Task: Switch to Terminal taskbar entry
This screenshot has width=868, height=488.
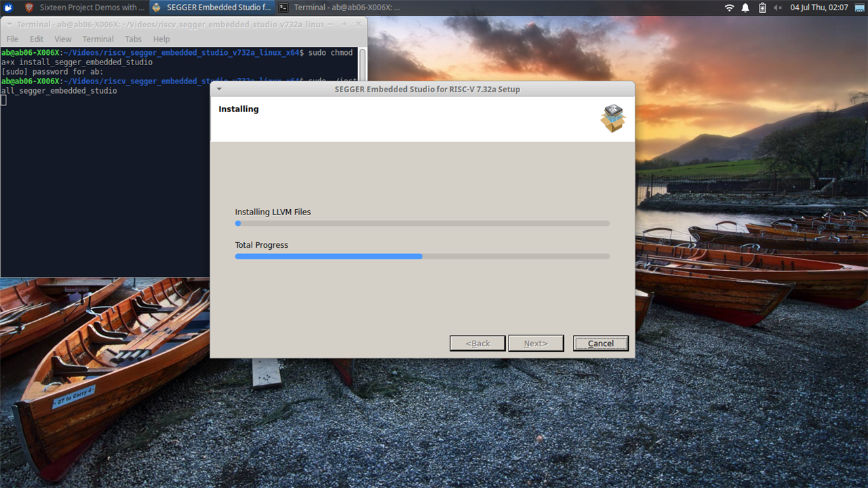Action: coord(339,7)
